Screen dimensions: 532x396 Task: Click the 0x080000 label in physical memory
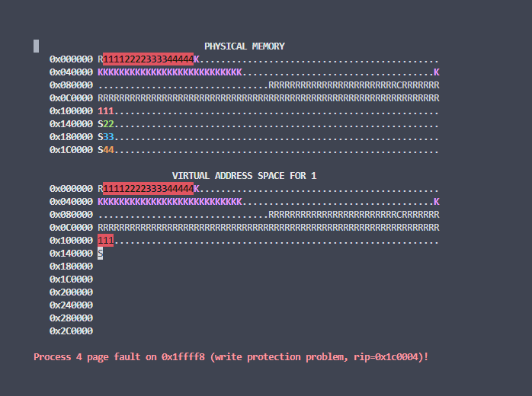coord(71,85)
